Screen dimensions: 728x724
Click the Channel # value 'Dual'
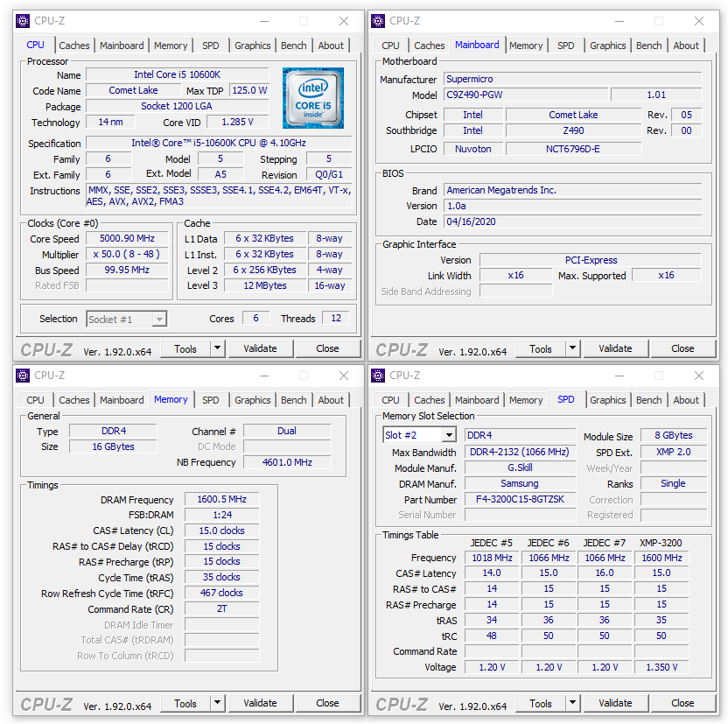[287, 431]
